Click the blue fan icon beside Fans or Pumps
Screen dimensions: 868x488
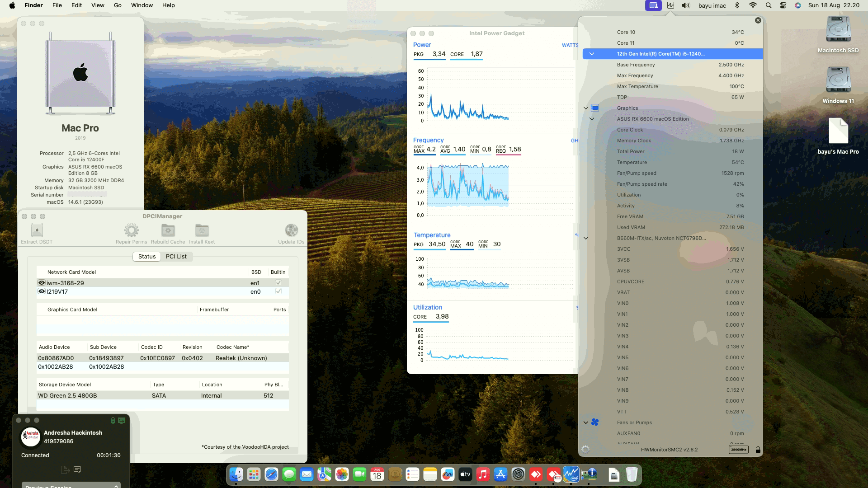595,422
